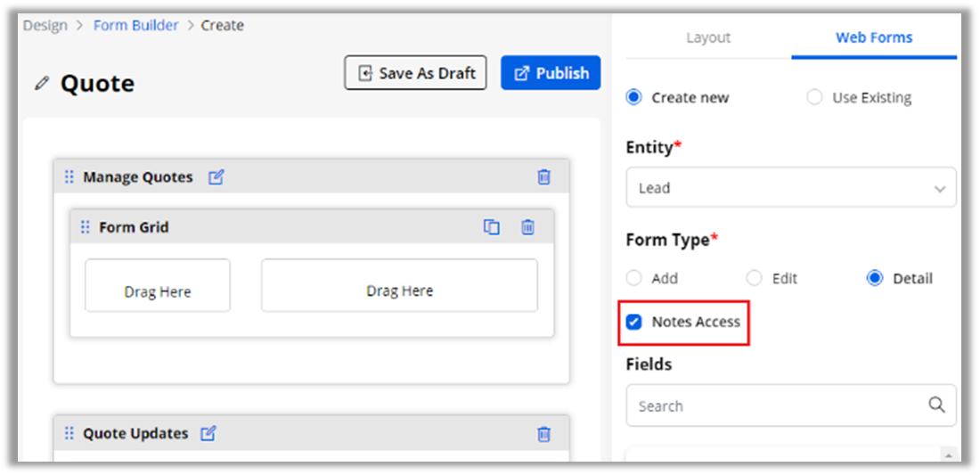Click the Fields search input
The height and width of the screenshot is (475, 980).
(775, 405)
